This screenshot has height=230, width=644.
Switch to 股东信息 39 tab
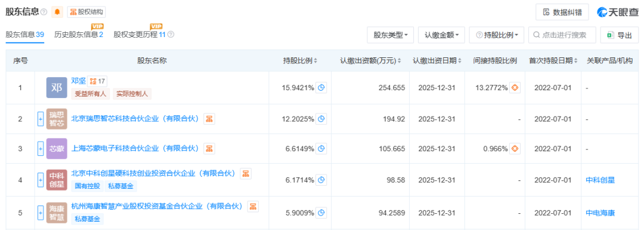[x=24, y=35]
